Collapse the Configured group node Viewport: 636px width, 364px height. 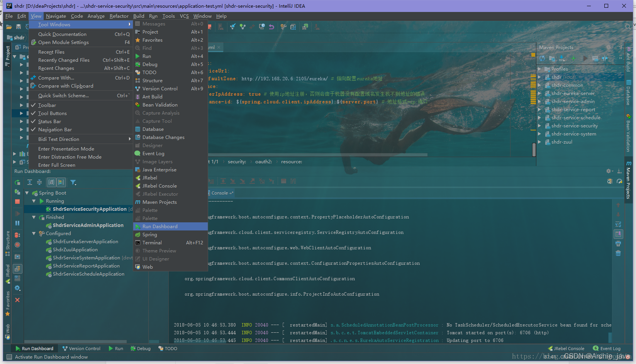pyautogui.click(x=34, y=234)
